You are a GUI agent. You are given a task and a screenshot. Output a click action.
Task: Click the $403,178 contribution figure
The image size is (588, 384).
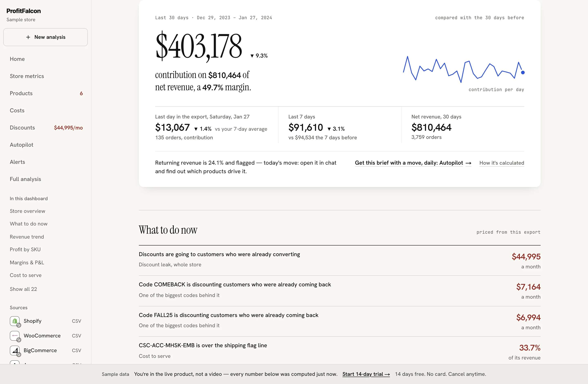pos(199,46)
